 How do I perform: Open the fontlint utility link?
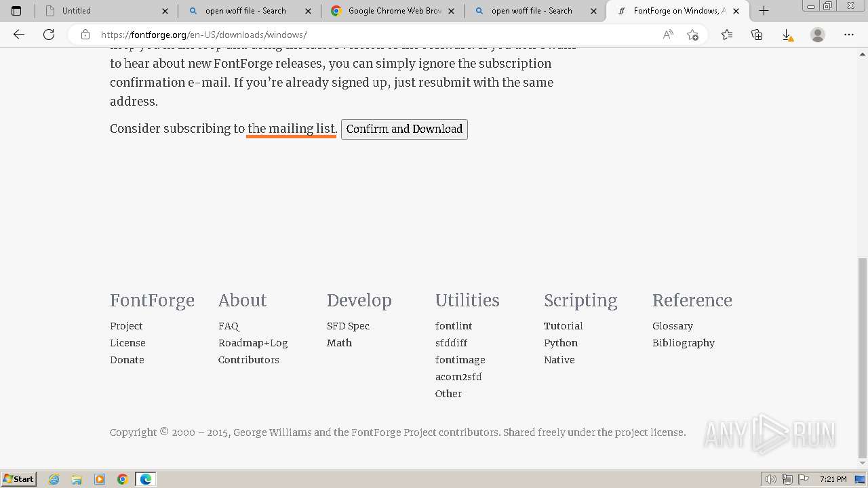(x=454, y=326)
